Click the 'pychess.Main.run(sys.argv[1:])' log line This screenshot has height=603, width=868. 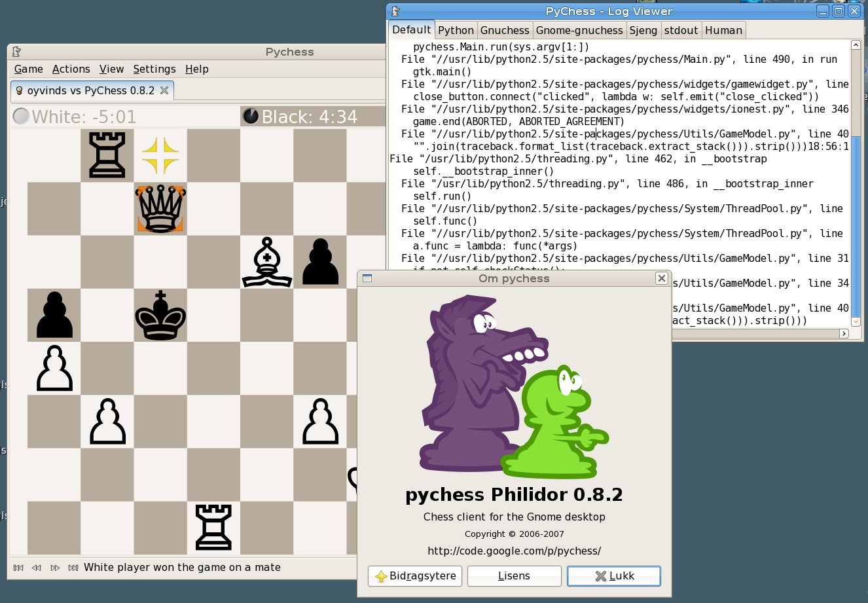point(501,46)
